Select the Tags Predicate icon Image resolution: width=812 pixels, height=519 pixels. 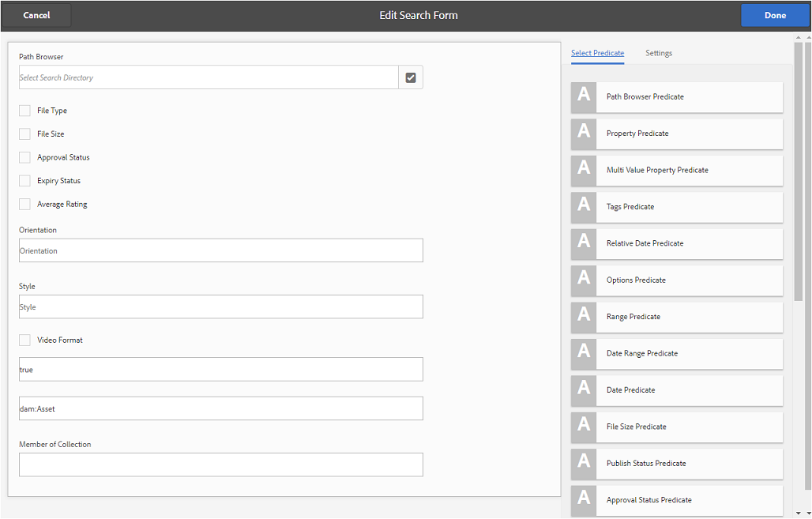pos(584,206)
